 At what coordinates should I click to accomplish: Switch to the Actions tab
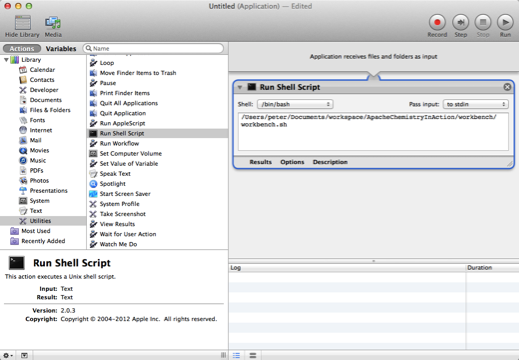click(x=22, y=49)
